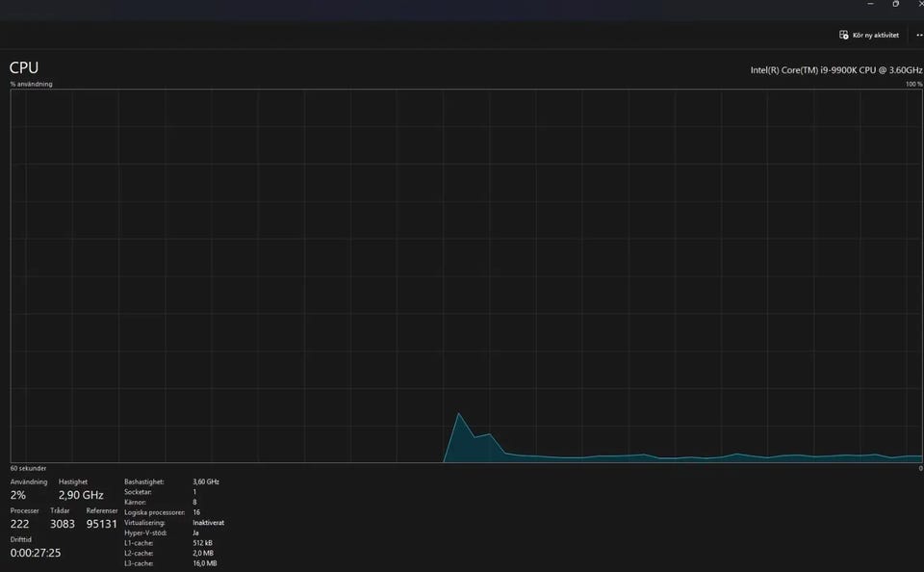Click the usage spike peak in the graph
This screenshot has height=572, width=924.
[x=459, y=413]
